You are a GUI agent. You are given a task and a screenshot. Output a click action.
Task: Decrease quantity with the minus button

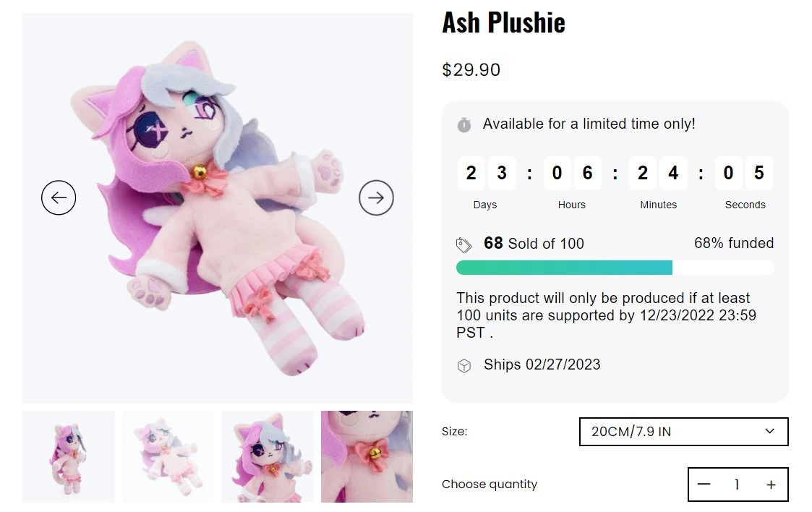pos(704,484)
